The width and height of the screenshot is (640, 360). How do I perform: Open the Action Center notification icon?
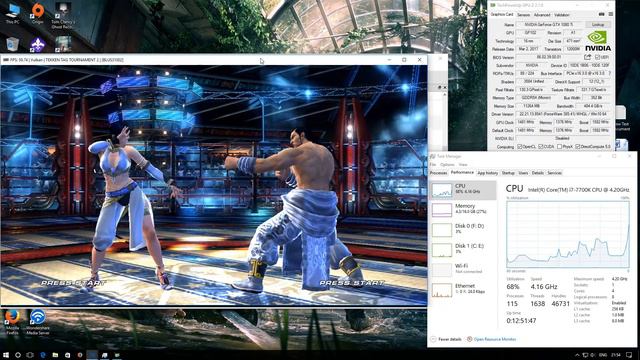629,355
